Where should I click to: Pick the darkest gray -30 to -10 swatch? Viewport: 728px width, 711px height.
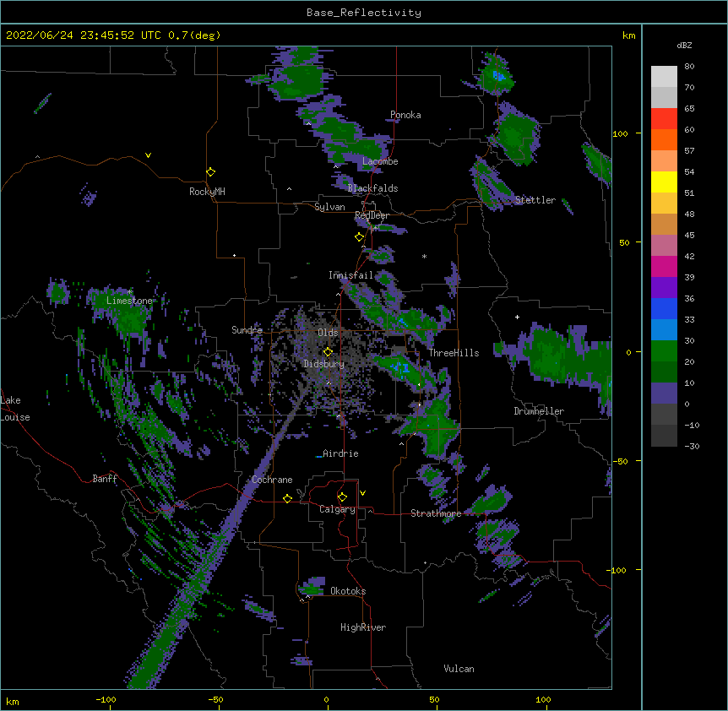(x=664, y=436)
